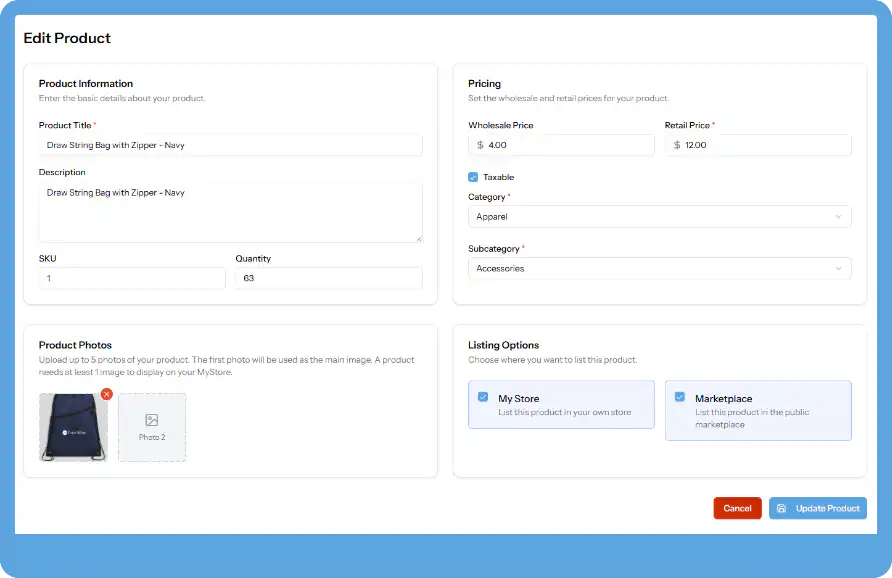Cancel the product edit
This screenshot has height=578, width=892.
[x=737, y=508]
